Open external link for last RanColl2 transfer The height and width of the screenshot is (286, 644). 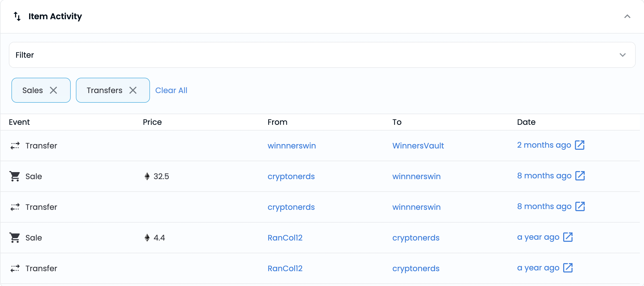568,268
